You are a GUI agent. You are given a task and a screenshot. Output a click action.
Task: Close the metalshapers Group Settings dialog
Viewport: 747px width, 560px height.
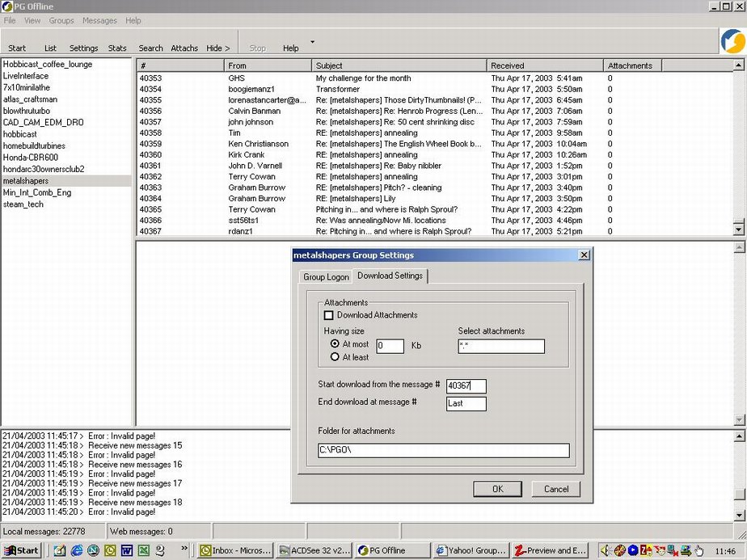pyautogui.click(x=584, y=255)
